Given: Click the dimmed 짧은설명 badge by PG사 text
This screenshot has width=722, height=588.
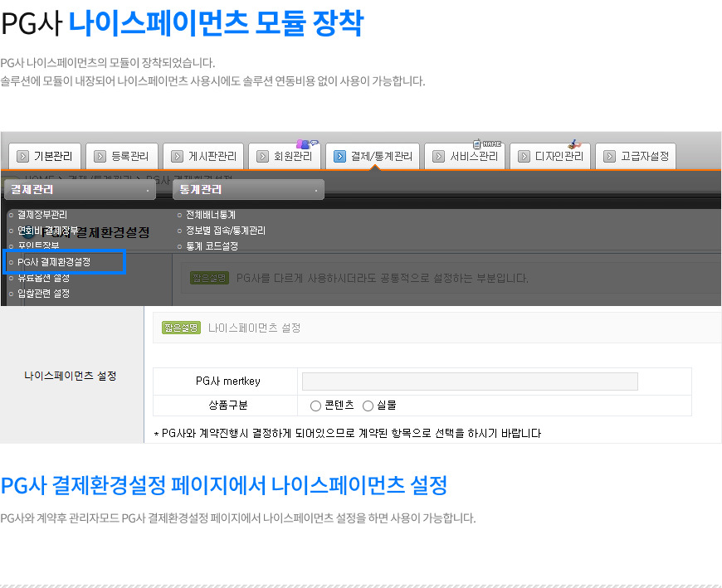Looking at the screenshot, I should coord(209,278).
